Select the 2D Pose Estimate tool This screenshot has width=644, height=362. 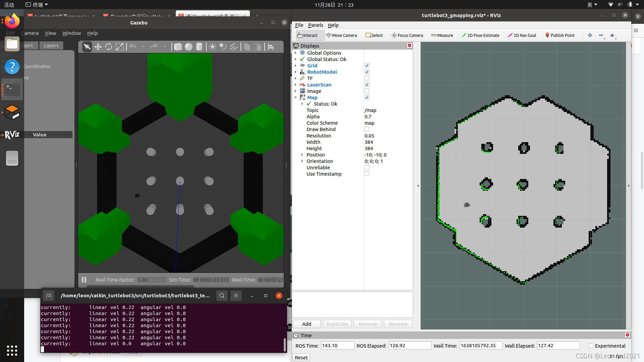click(x=480, y=35)
